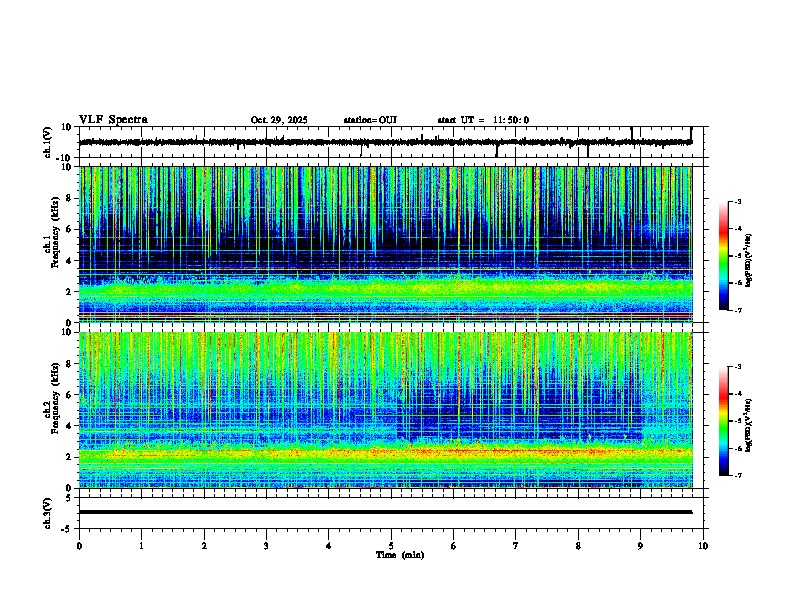Click the "Time (min)" axis title
The height and width of the screenshot is (612, 792).
click(x=400, y=555)
